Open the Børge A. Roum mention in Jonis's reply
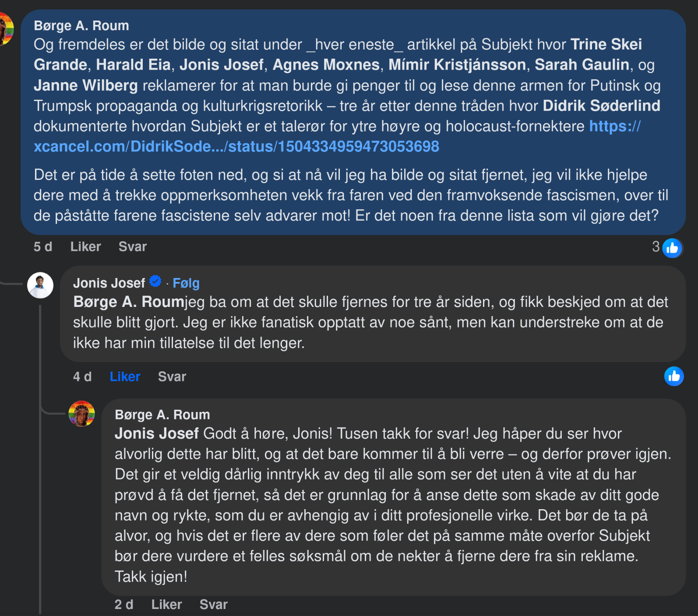Viewport: 698px width, 616px height. [x=129, y=302]
